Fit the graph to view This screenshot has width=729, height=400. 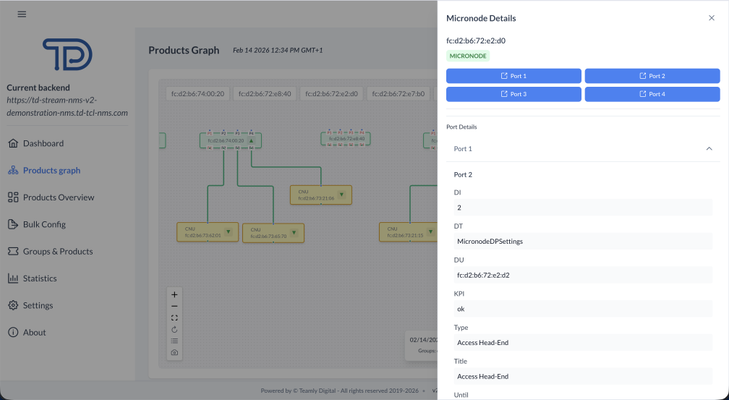(x=174, y=318)
